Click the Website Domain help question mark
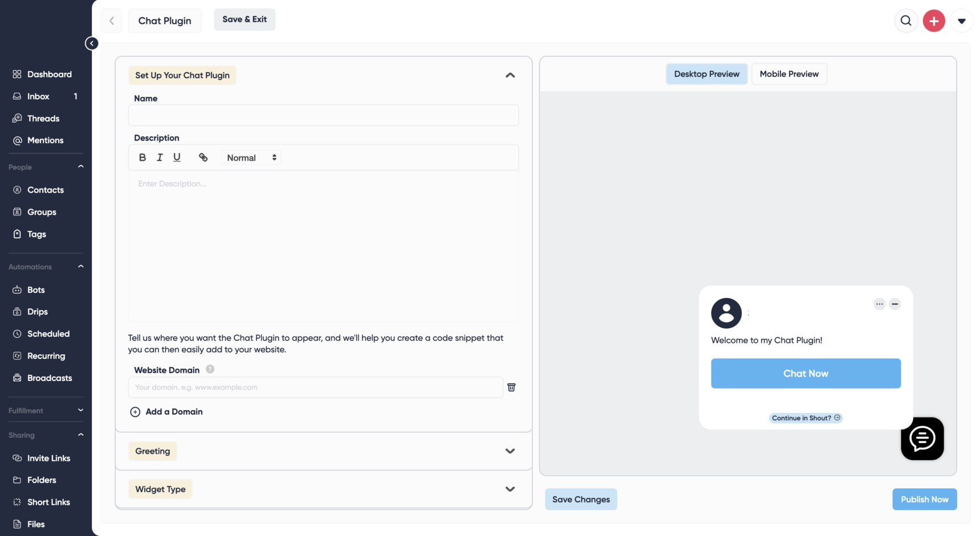980x536 pixels. point(210,369)
